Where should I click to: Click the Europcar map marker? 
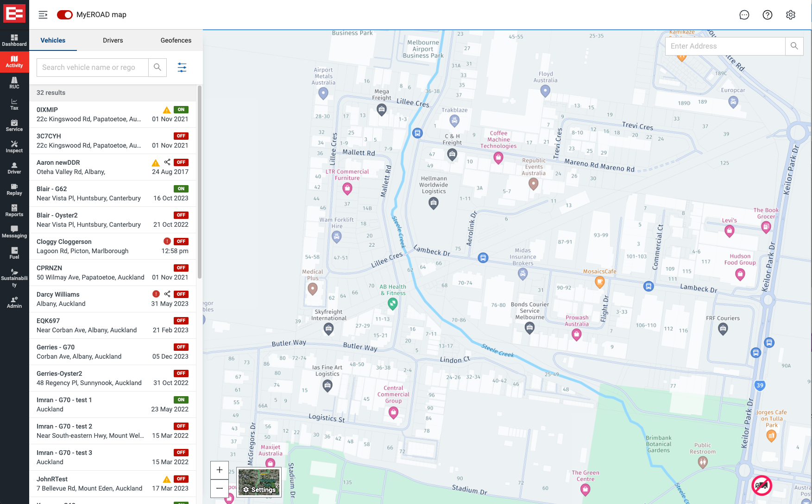(x=733, y=101)
